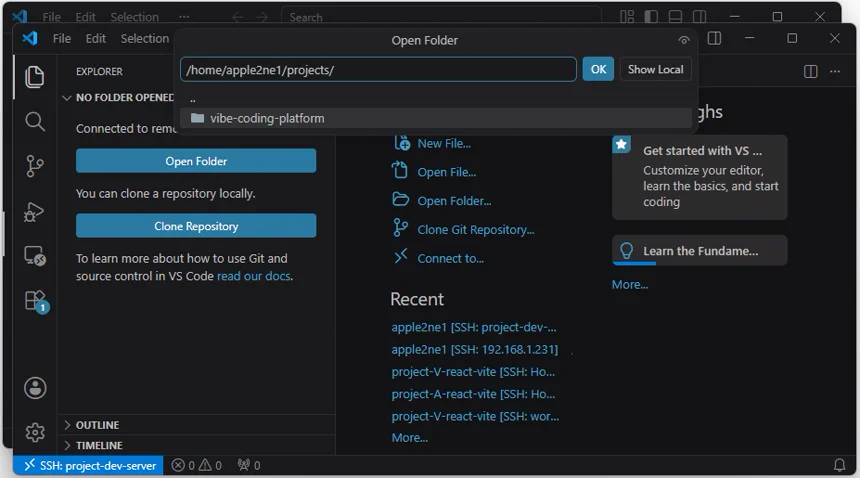Click the folder path input field

pyautogui.click(x=378, y=70)
